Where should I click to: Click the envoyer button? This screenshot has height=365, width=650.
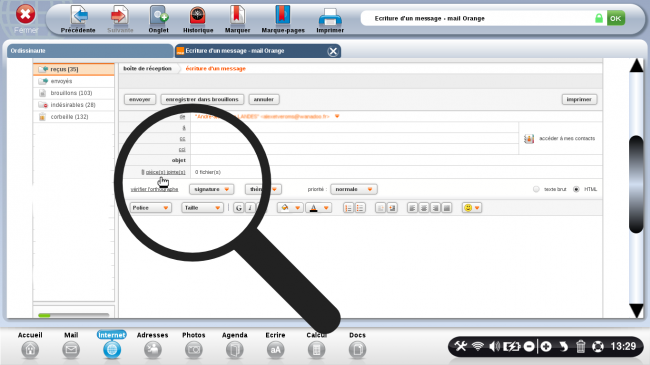click(x=140, y=100)
